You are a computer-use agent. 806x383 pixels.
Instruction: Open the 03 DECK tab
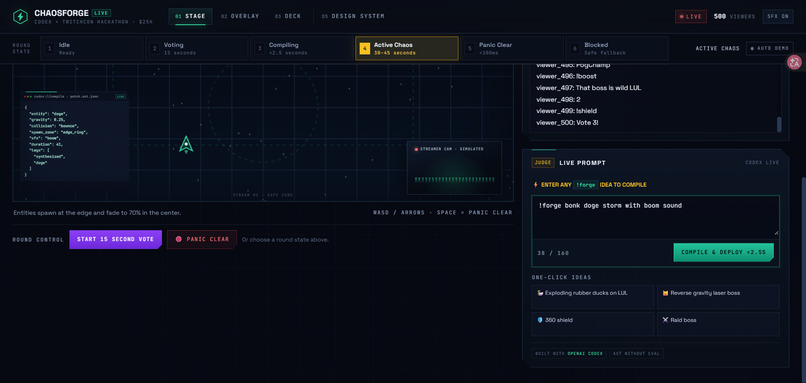288,16
